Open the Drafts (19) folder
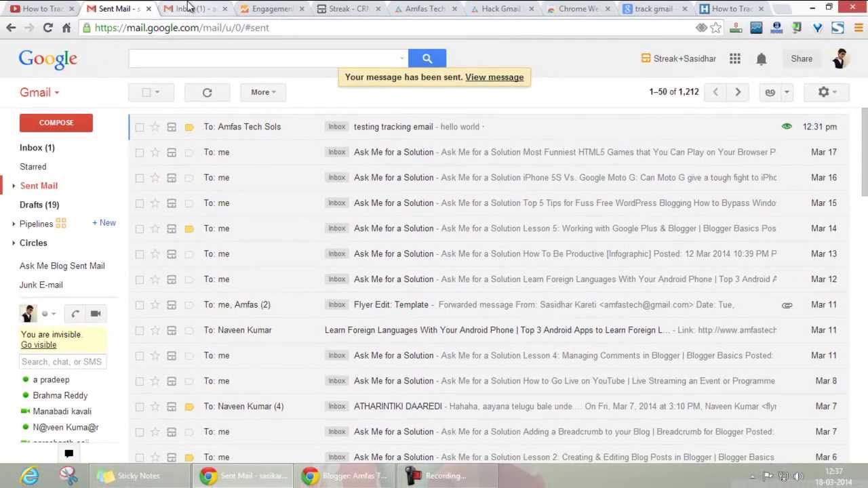The image size is (868, 488). click(39, 205)
